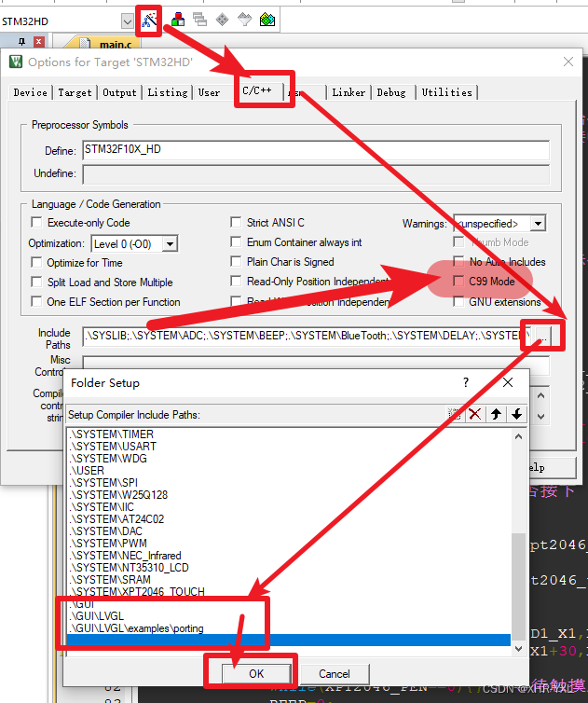Viewport: 588px width, 703px height.
Task: Open Options for Target wand icon
Action: pyautogui.click(x=149, y=20)
